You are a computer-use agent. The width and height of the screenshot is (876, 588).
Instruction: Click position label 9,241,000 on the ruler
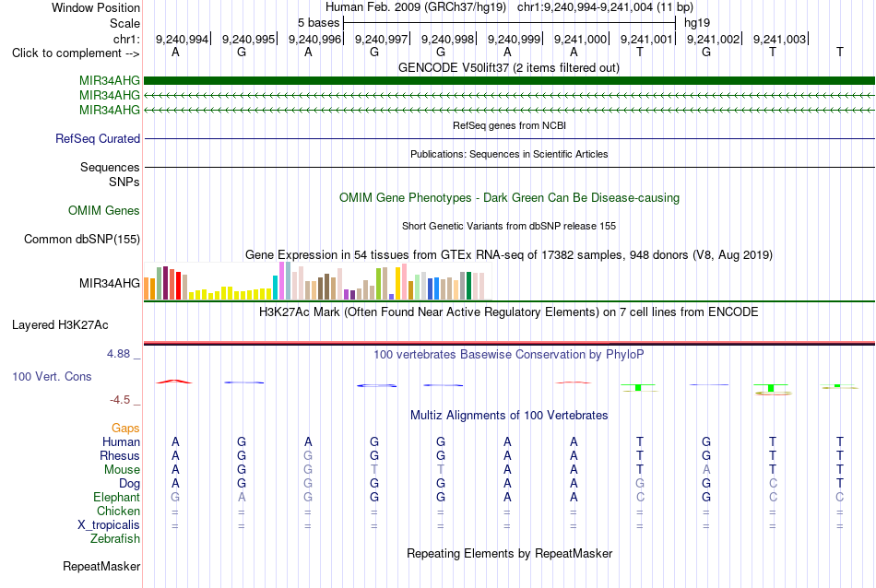pyautogui.click(x=580, y=39)
